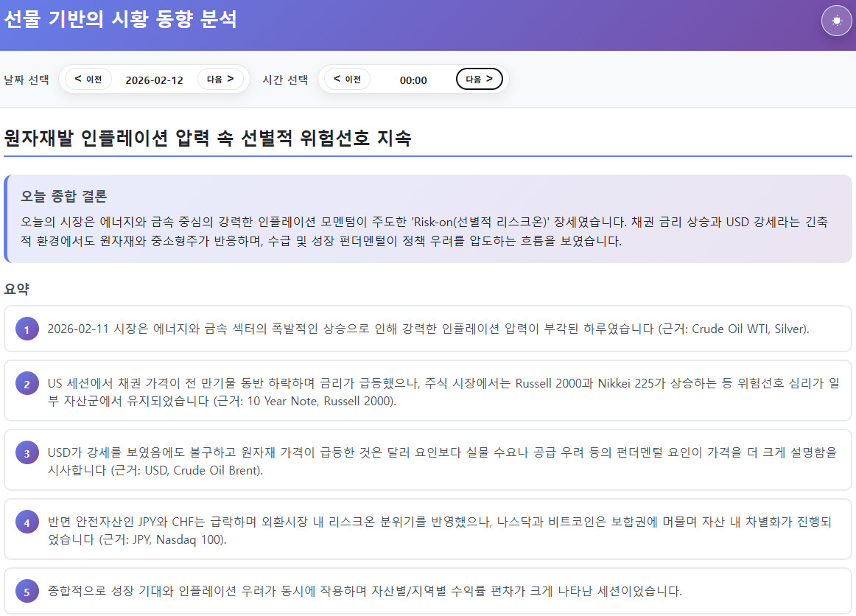Click the number 1 summary badge

click(x=27, y=329)
